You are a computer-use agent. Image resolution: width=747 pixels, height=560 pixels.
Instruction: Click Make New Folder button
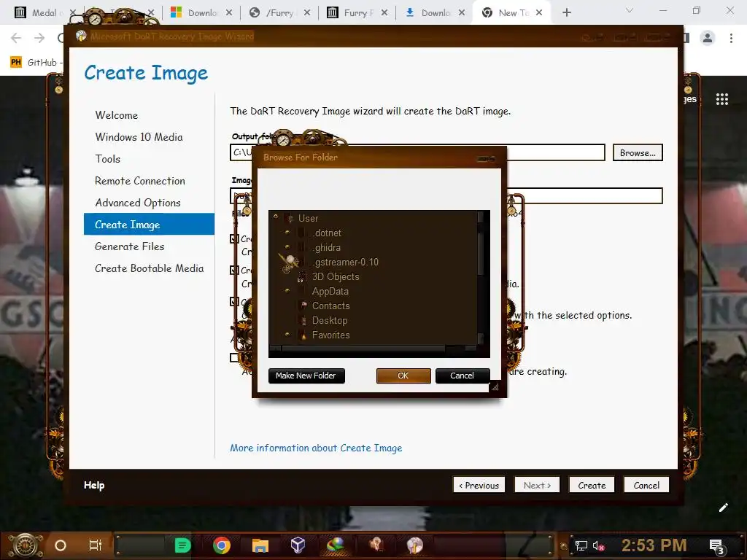[x=306, y=376]
